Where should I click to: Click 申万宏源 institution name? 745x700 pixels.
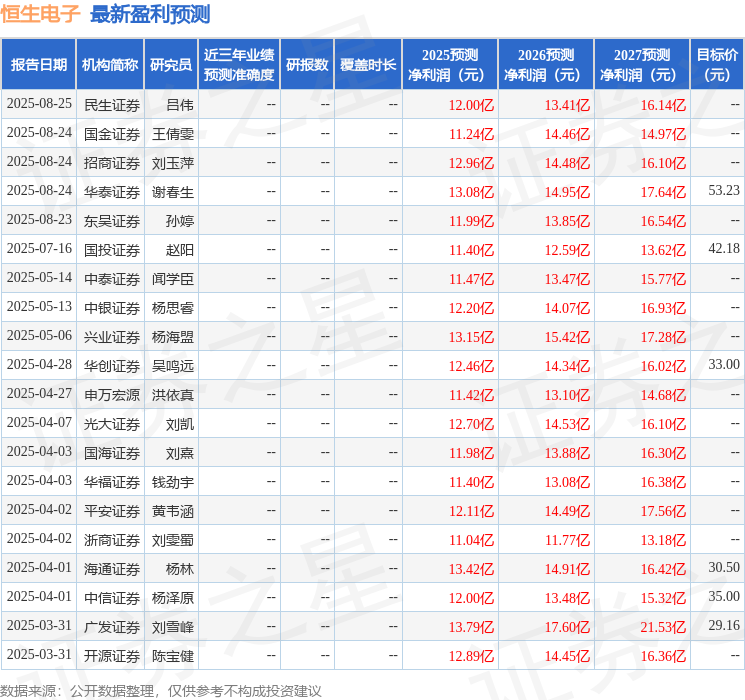coord(112,395)
